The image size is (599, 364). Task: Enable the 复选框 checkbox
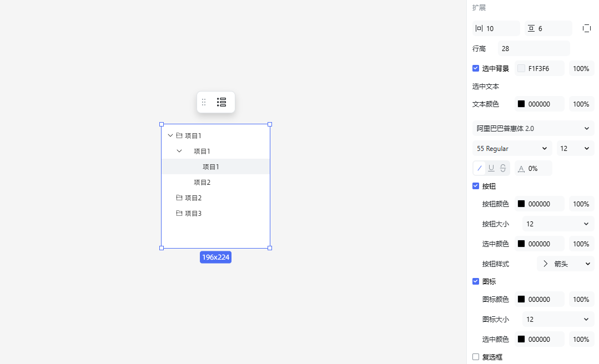tap(476, 357)
